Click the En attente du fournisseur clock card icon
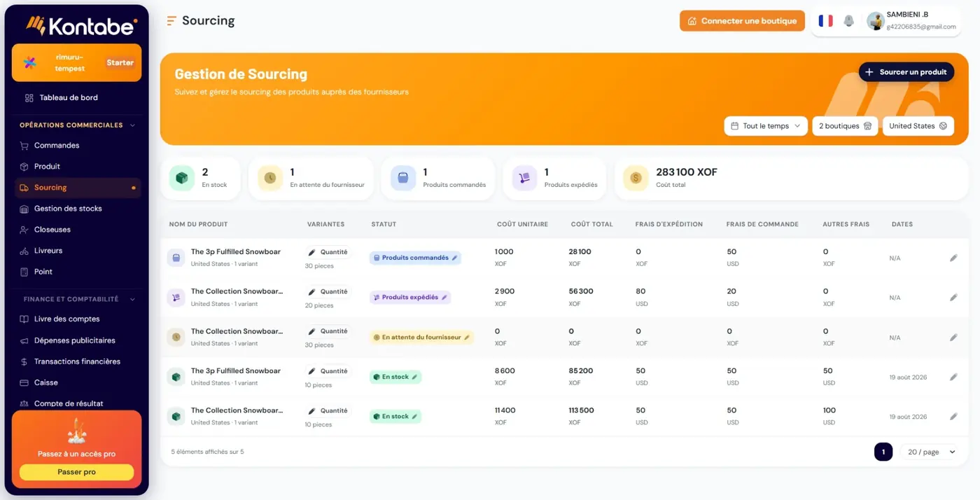 coord(270,178)
